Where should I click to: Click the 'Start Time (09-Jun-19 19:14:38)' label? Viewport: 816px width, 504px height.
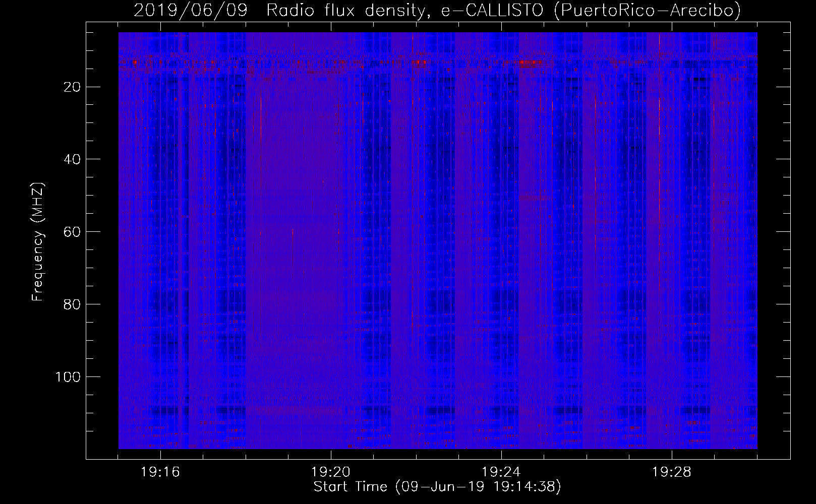(437, 487)
